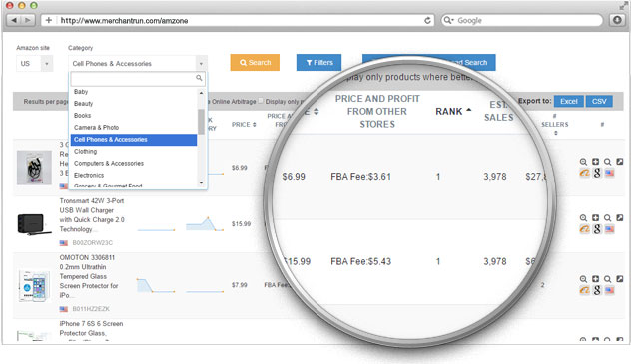
Task: Click zoom-out magnifier icon in $6.99 product row
Action: [583, 162]
